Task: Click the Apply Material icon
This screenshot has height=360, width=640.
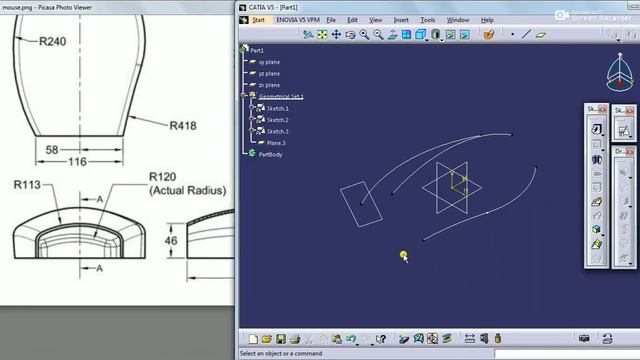Action: tap(489, 35)
